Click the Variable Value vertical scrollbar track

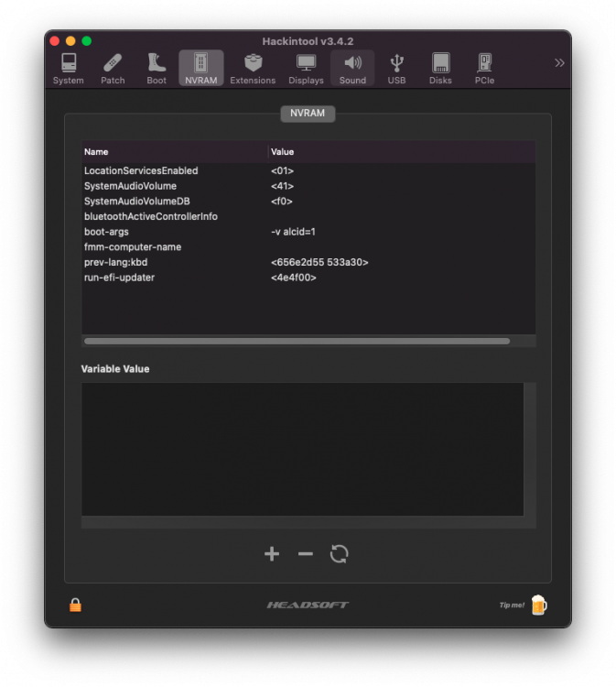coord(530,449)
